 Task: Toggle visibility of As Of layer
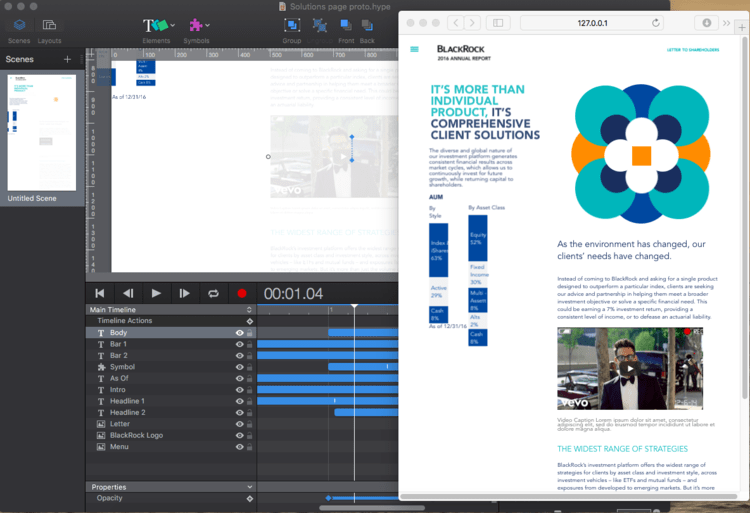240,379
